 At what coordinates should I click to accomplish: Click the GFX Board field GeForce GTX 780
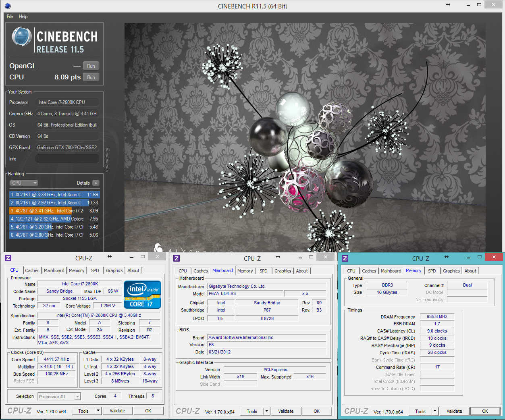click(x=67, y=148)
